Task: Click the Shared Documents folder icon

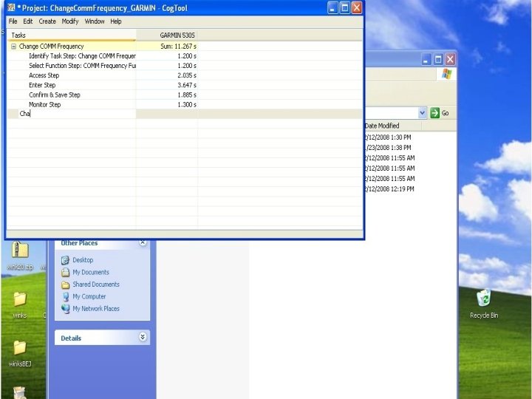Action: coord(65,284)
